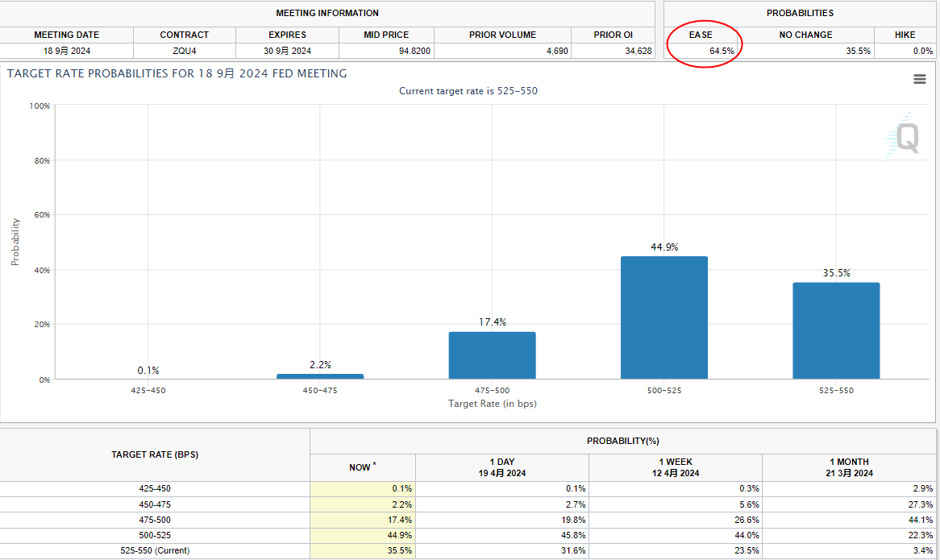Screen dimensions: 940x560
Task: Open the chart context menu hamburger icon
Action: coord(919,79)
